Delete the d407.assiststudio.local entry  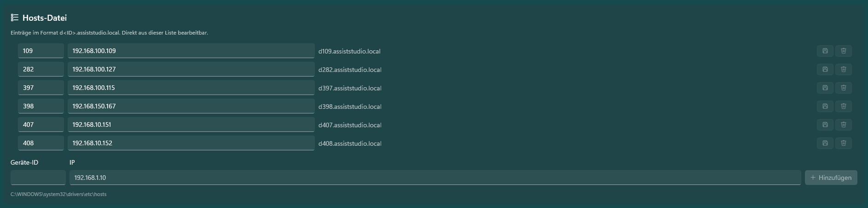(844, 125)
